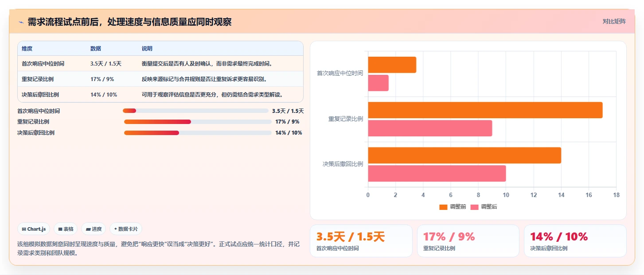Click table cell 决策后撤回比例
The height and width of the screenshot is (275, 644).
click(40, 94)
